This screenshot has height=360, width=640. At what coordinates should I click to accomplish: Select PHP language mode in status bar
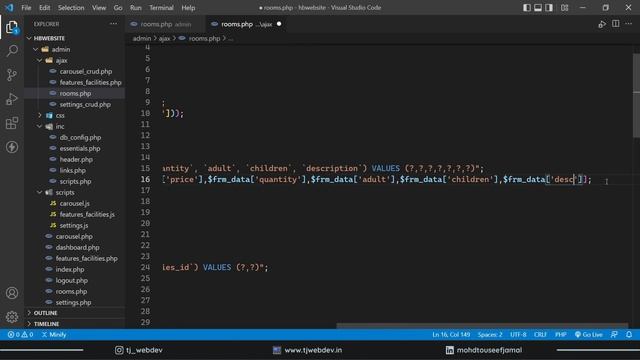pos(561,335)
